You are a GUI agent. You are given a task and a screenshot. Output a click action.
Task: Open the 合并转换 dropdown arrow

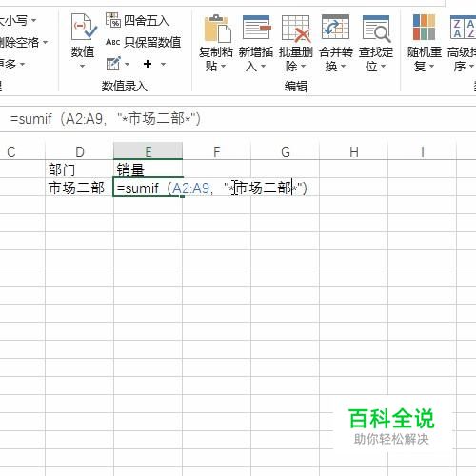(343, 67)
